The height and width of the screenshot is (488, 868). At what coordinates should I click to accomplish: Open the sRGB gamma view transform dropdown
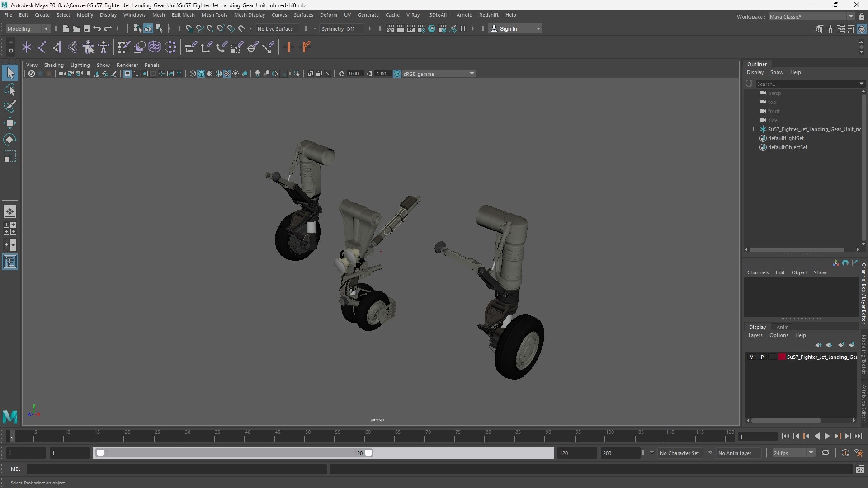click(x=439, y=74)
